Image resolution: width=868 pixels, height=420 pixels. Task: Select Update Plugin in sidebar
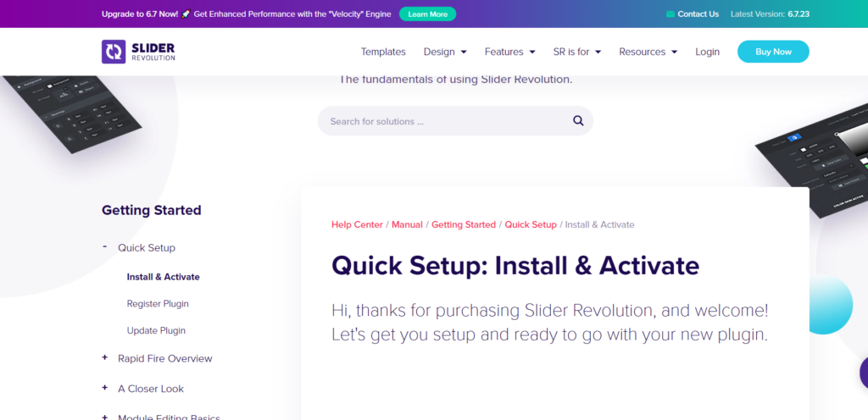click(156, 330)
